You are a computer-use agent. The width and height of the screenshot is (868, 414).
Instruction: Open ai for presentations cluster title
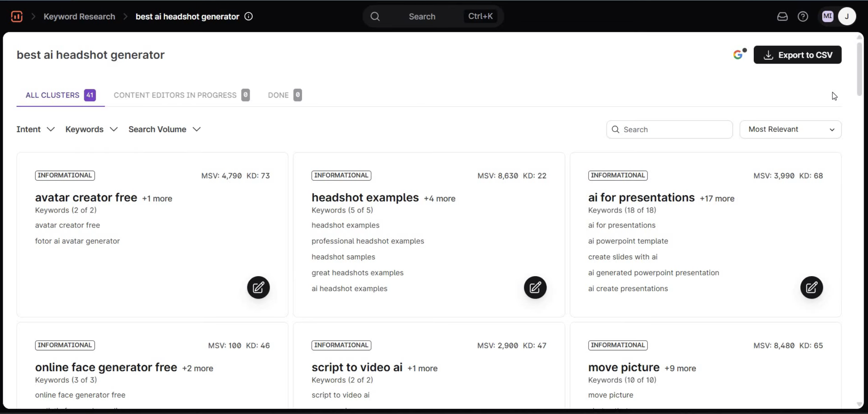click(641, 197)
